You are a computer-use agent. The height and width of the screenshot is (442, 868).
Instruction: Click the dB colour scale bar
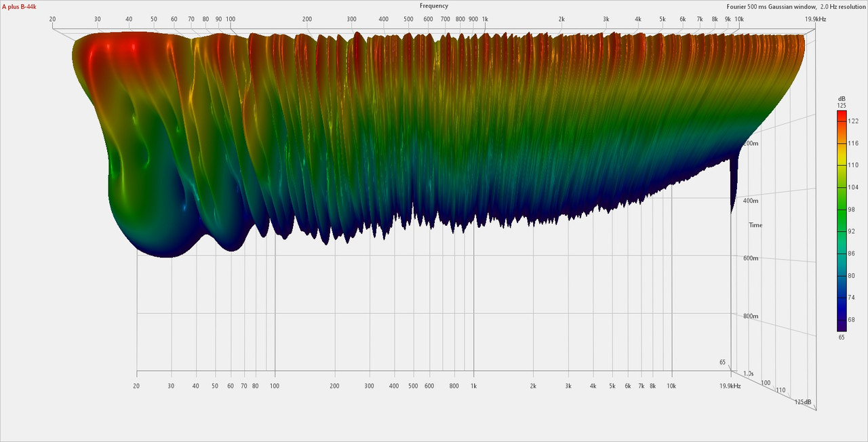(842, 220)
